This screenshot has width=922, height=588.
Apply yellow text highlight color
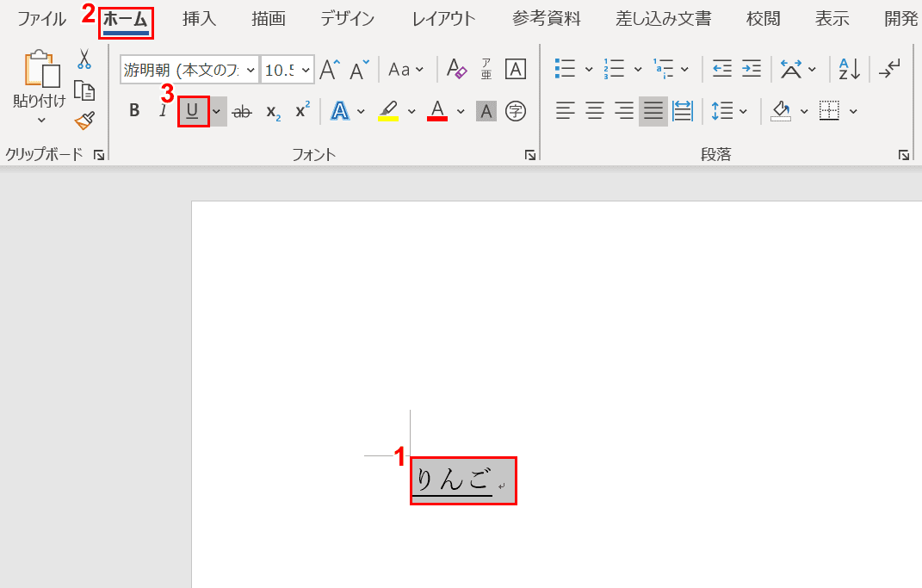coord(388,110)
